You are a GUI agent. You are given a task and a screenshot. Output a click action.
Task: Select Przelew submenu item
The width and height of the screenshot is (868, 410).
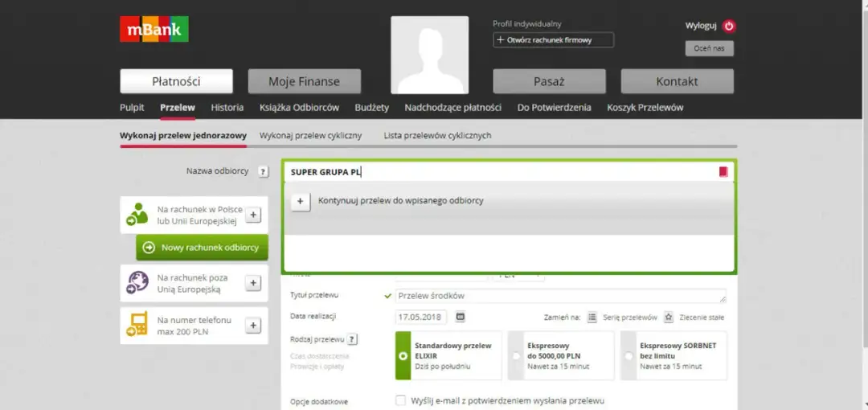[x=178, y=108]
